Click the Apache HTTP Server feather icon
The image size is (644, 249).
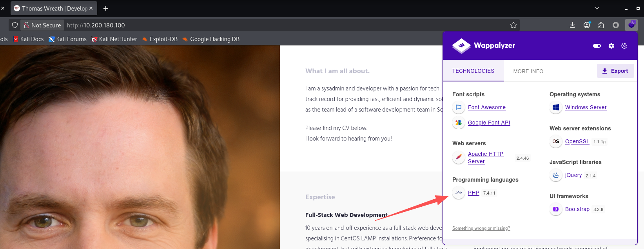coord(458,158)
